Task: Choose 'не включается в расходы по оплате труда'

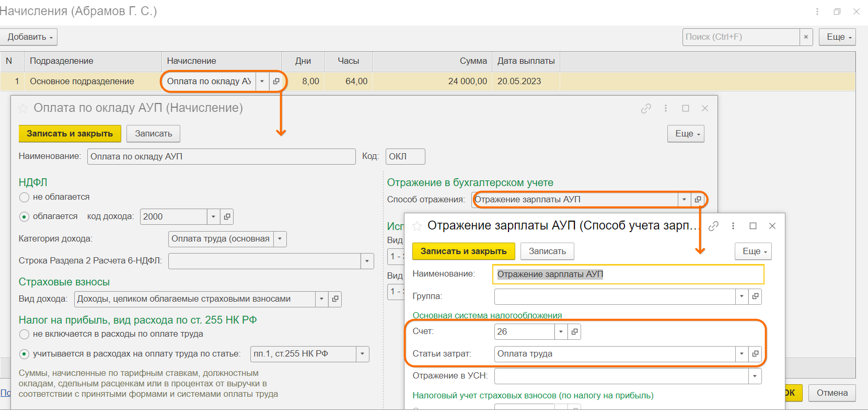Action: 24,334
